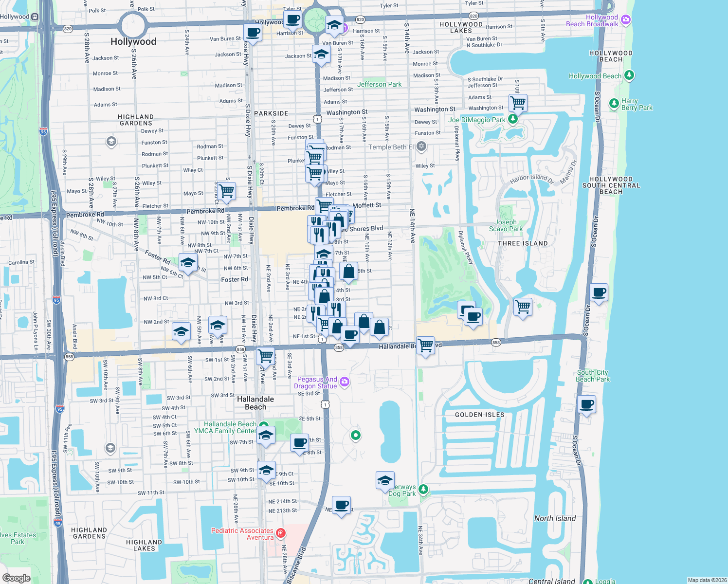
Task: Open the coffee cup marker near S Ocean Dr
Action: [x=599, y=293]
